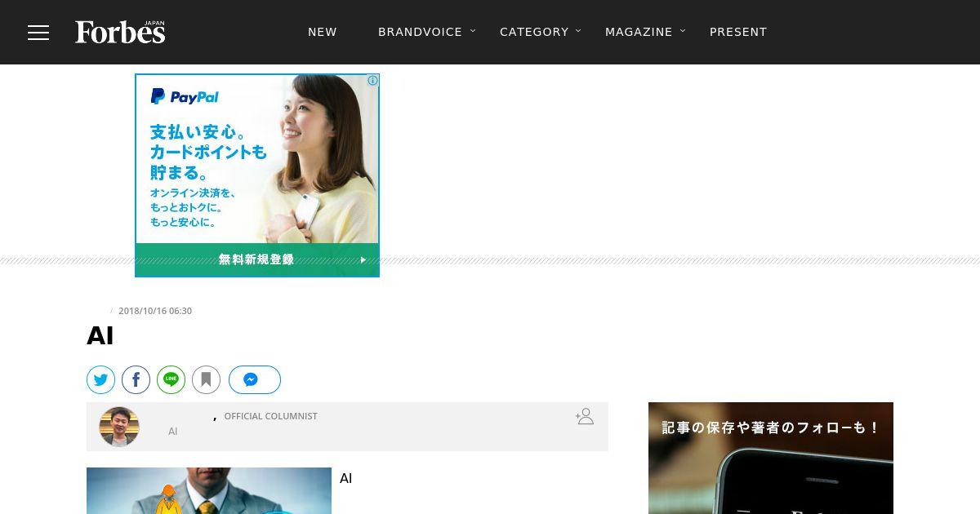Expand the MAGAZINE dropdown chevron

[x=683, y=31]
